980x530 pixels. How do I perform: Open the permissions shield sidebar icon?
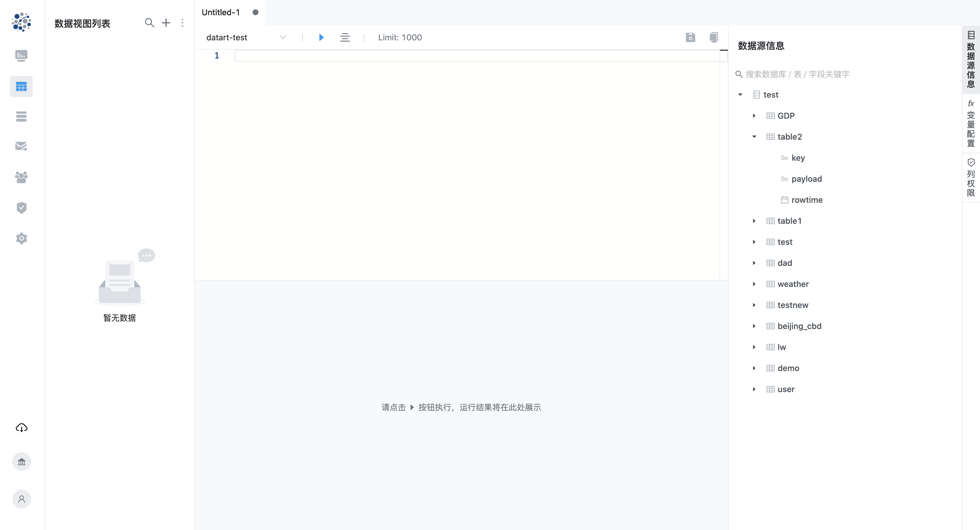pyautogui.click(x=22, y=208)
